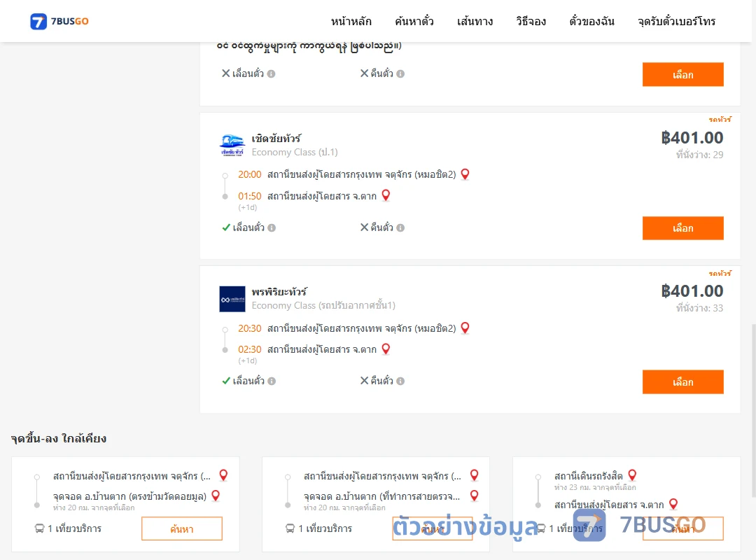Click เลือก button for the top partially visible trip
This screenshot has width=756, height=560.
682,74
